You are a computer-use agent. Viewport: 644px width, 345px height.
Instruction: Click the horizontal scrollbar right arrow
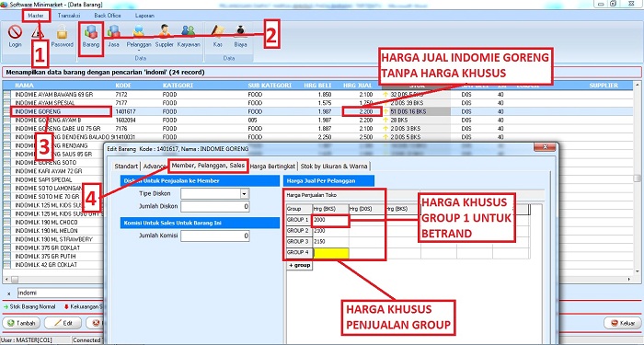tap(628, 280)
